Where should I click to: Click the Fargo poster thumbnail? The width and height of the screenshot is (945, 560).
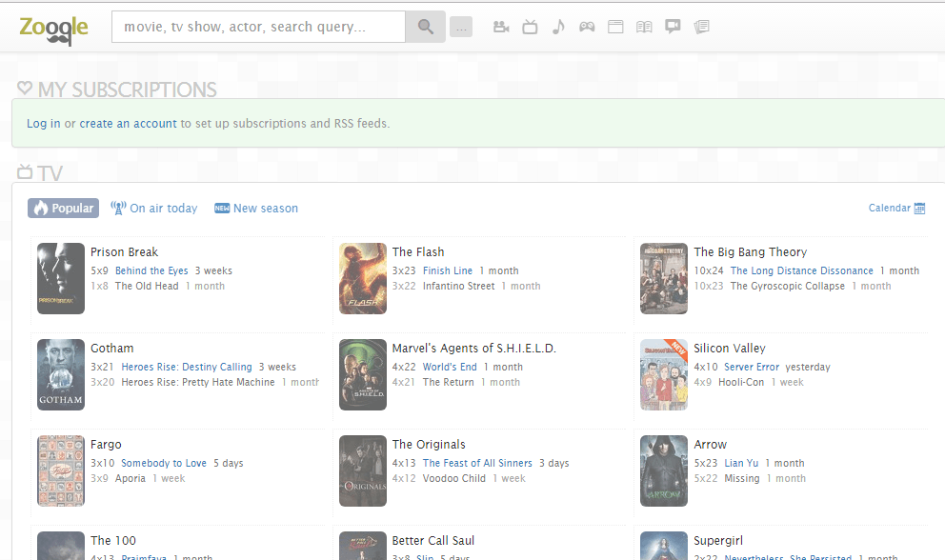pos(61,470)
